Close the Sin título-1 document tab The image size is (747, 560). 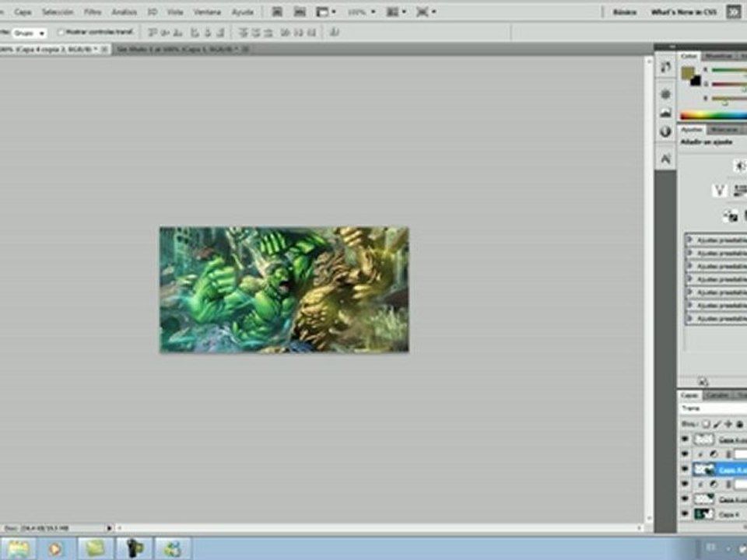245,49
